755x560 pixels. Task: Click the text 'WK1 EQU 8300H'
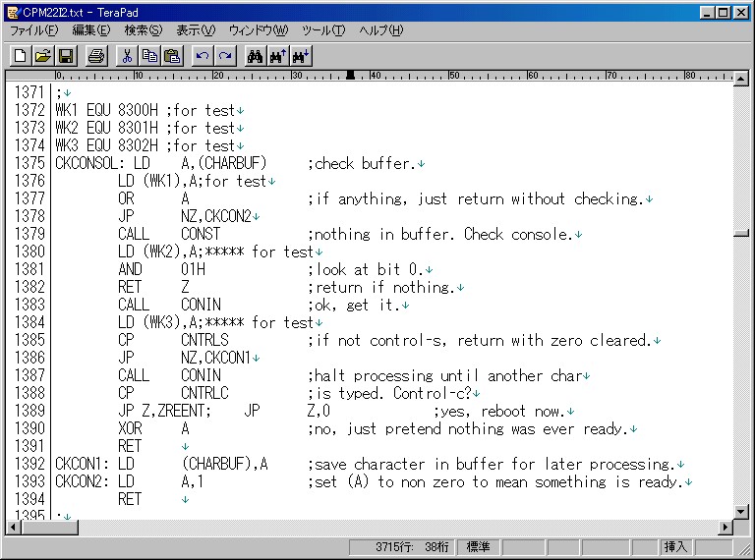click(x=106, y=110)
